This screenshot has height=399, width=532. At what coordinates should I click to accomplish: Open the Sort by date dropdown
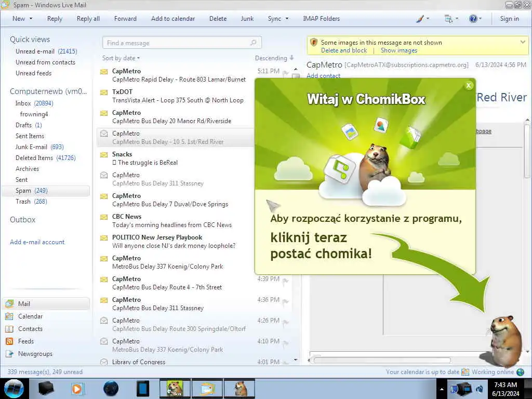point(121,58)
